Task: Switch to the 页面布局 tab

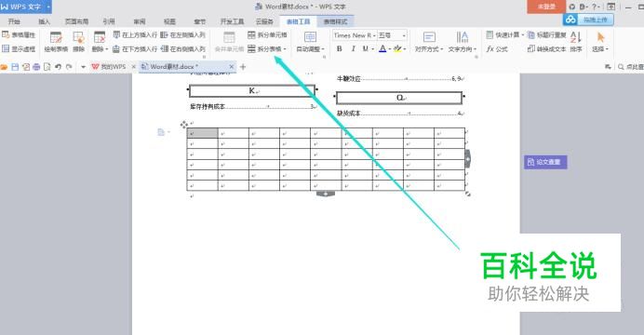Action: click(x=77, y=21)
